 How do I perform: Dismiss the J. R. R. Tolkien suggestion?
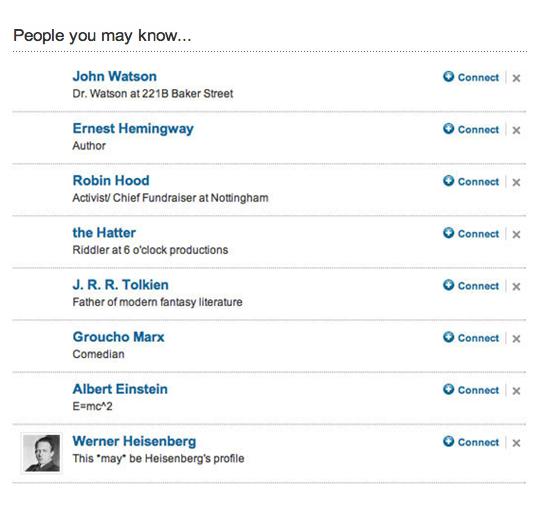coord(516,287)
